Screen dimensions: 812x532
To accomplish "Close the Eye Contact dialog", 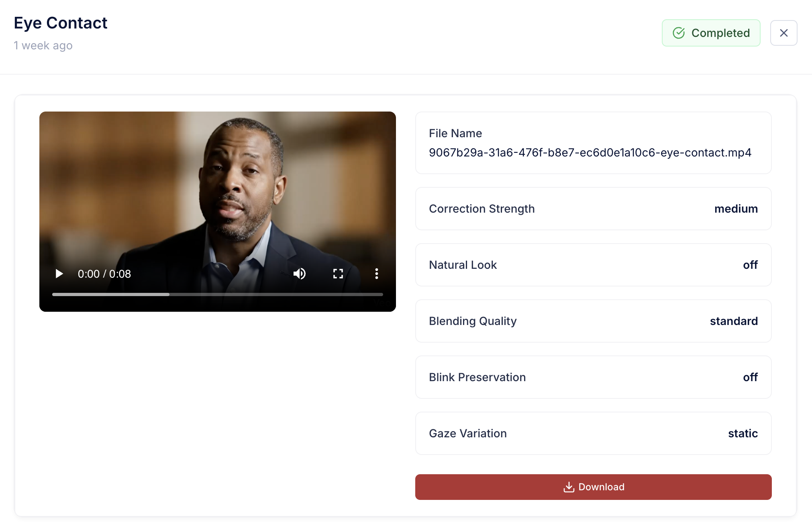I will point(783,33).
